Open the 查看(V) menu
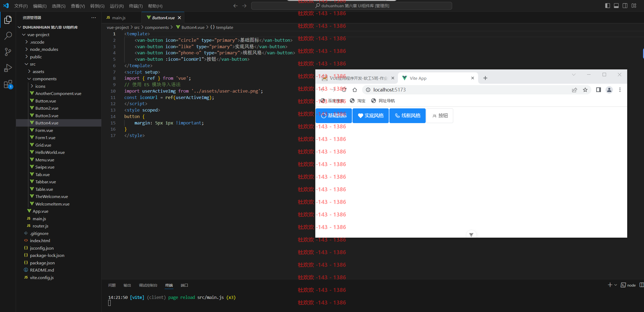 click(78, 6)
